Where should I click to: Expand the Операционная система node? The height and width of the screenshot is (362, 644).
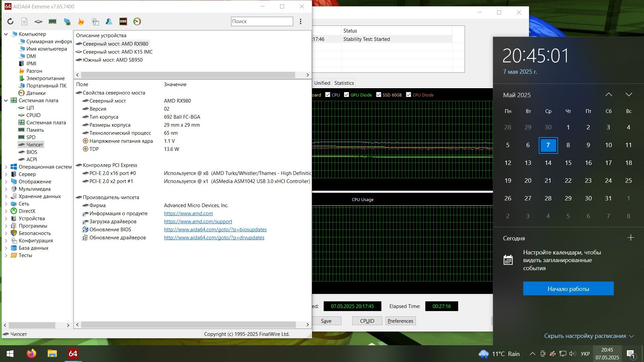coord(6,167)
